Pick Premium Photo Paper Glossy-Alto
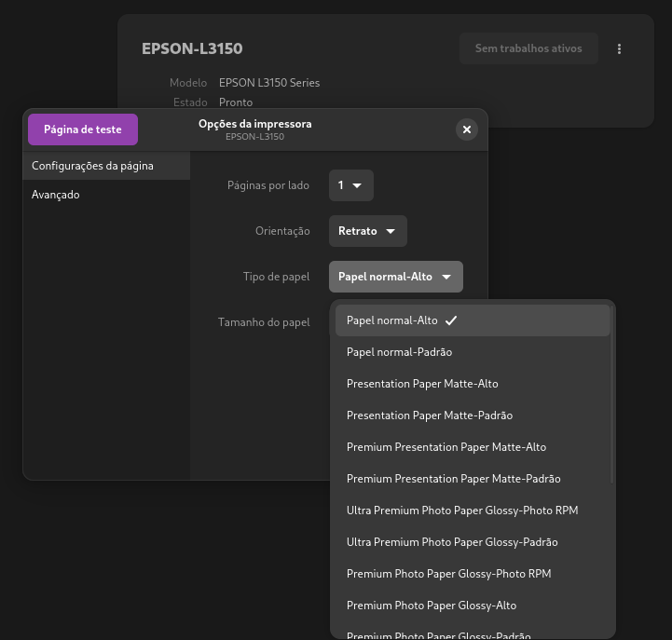 473,606
